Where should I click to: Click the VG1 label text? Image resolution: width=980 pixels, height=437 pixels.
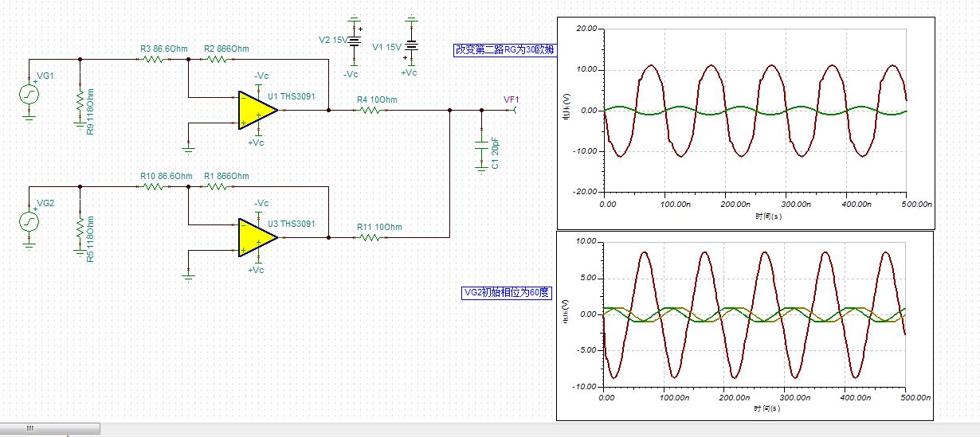coord(45,76)
